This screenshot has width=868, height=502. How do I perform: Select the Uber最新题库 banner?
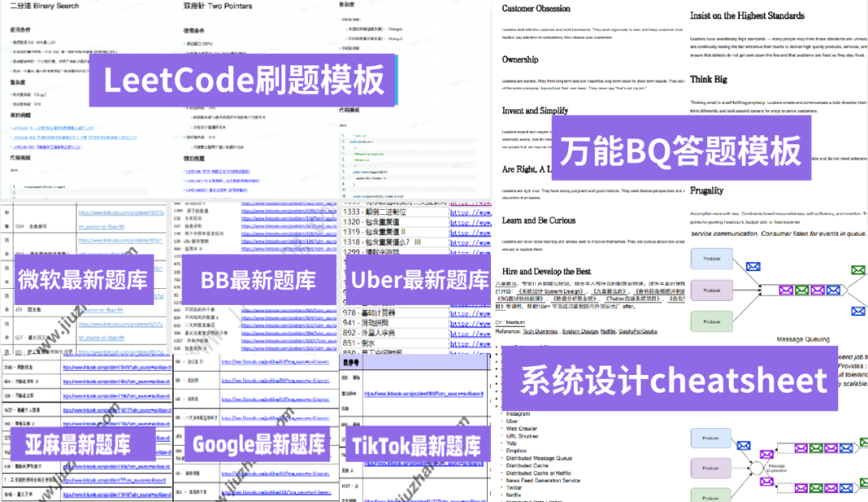419,279
